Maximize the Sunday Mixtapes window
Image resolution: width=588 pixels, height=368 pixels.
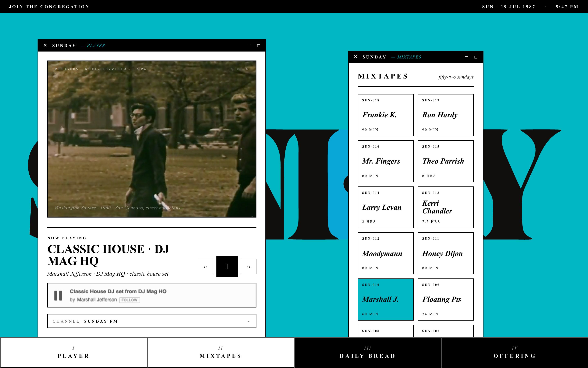click(476, 57)
